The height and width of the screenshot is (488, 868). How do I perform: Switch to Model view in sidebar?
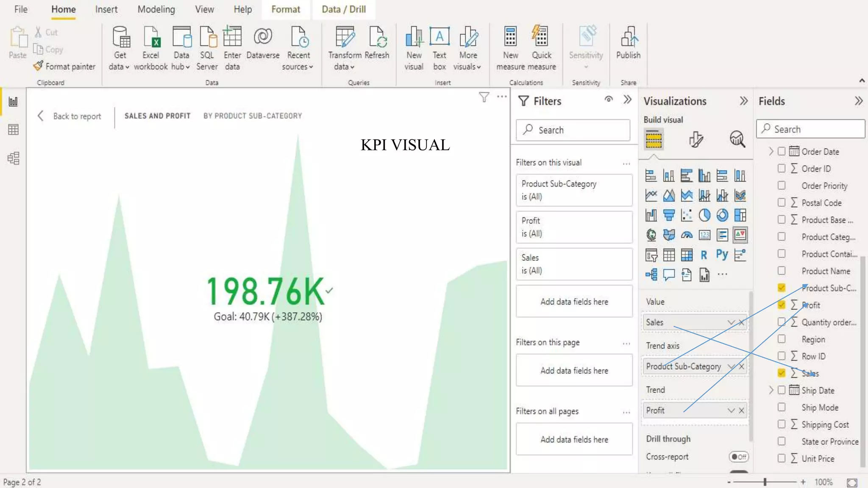coord(13,158)
